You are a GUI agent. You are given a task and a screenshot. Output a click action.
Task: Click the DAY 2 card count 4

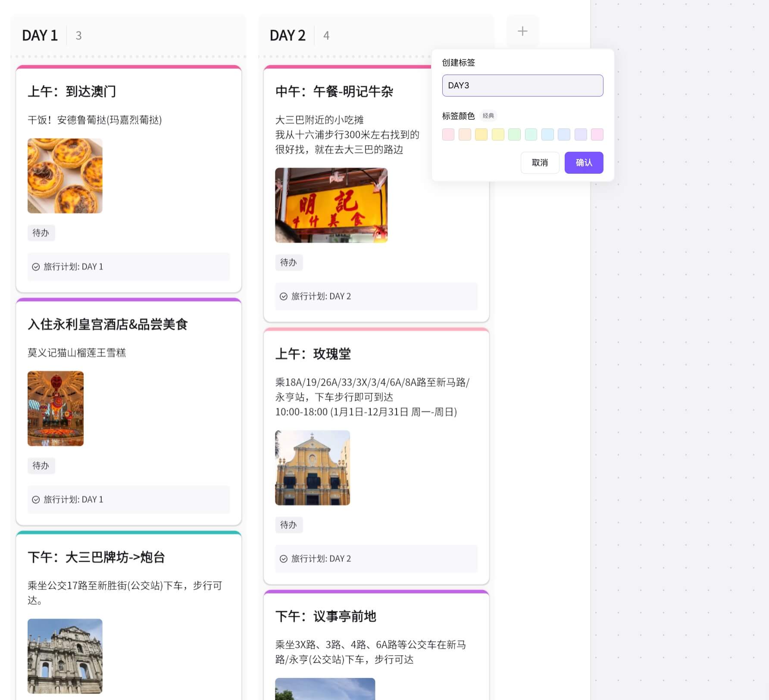tap(326, 36)
